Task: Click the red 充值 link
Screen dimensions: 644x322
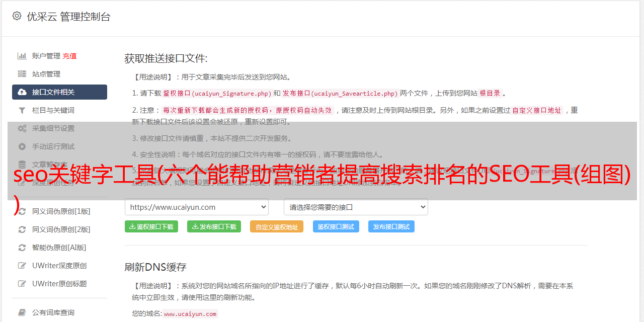Action: coord(70,56)
